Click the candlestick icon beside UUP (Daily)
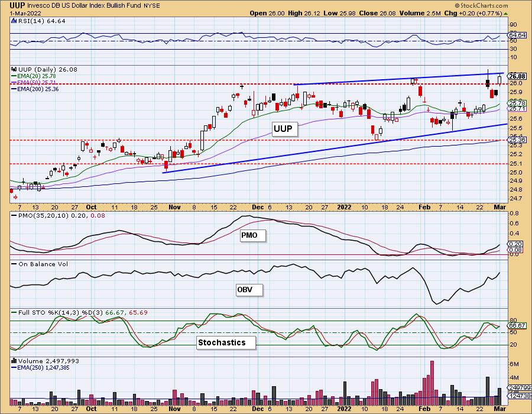Image resolution: width=532 pixels, height=414 pixels. [14, 69]
